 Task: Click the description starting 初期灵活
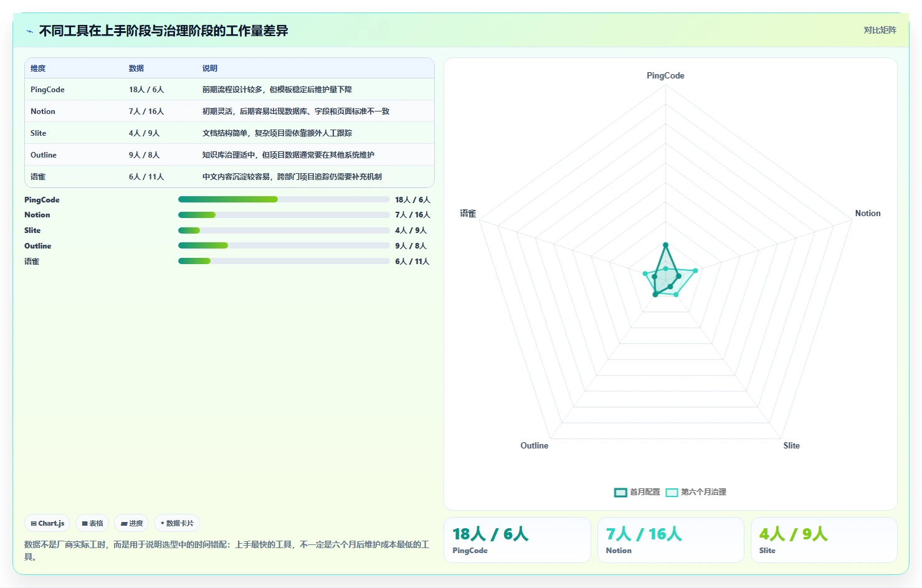click(x=296, y=111)
